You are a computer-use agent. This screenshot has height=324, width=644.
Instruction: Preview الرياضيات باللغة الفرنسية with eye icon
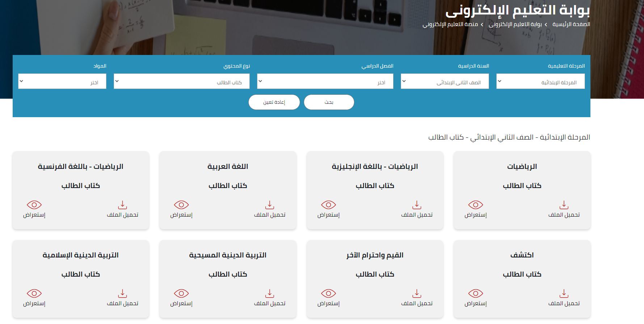34,205
